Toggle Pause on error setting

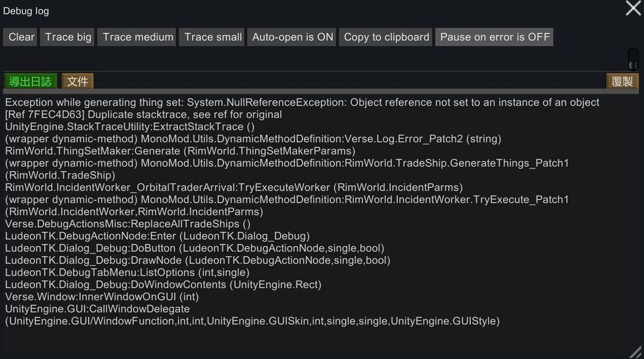click(x=495, y=37)
